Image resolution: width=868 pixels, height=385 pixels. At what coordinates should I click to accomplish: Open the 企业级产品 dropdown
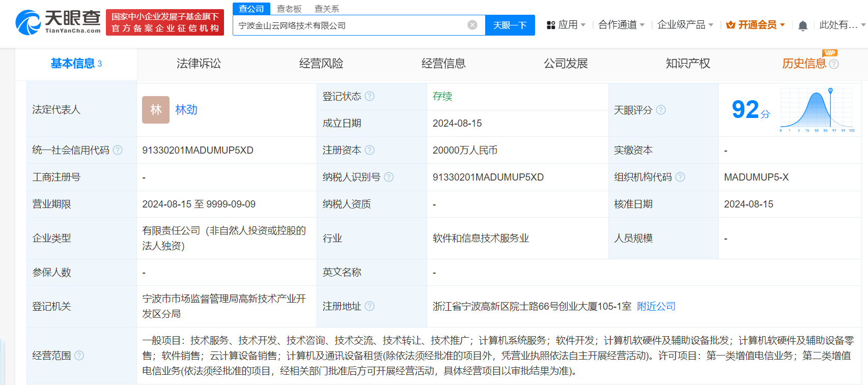coord(685,25)
